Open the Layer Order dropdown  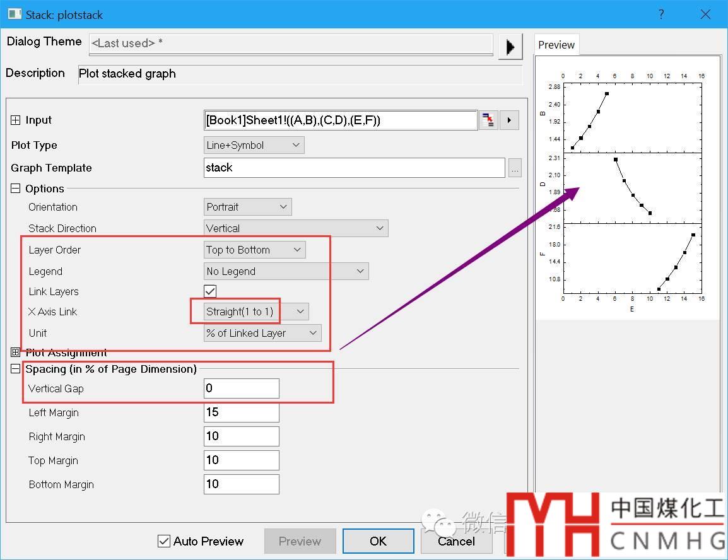(x=254, y=250)
